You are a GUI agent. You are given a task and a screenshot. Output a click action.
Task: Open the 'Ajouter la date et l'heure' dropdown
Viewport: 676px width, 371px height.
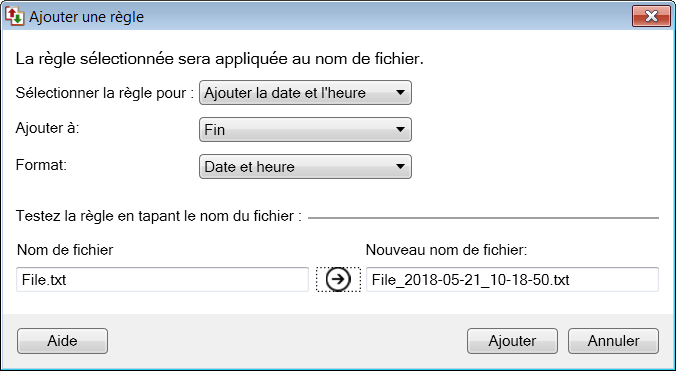tap(305, 93)
